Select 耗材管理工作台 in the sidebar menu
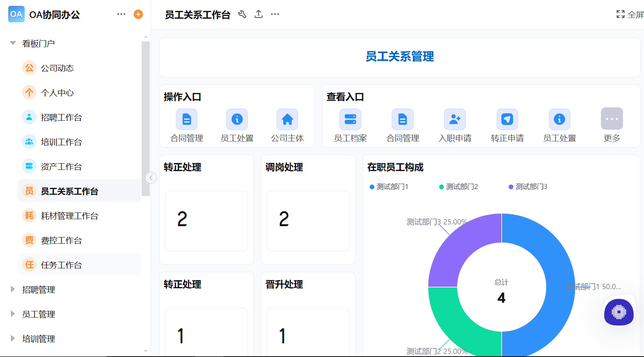The height and width of the screenshot is (357, 644). [70, 215]
